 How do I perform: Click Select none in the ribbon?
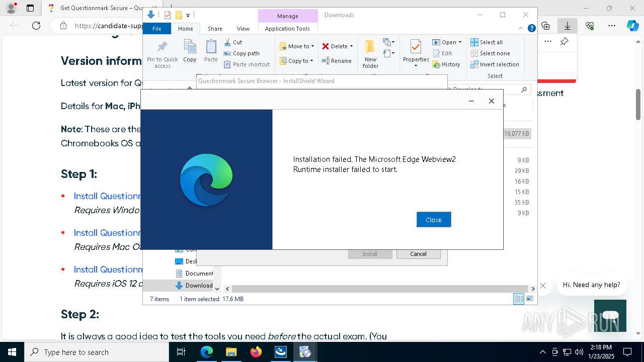pyautogui.click(x=490, y=53)
